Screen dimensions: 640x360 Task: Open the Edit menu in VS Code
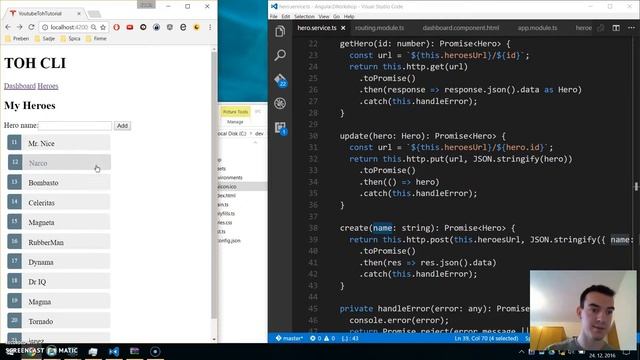[286, 16]
